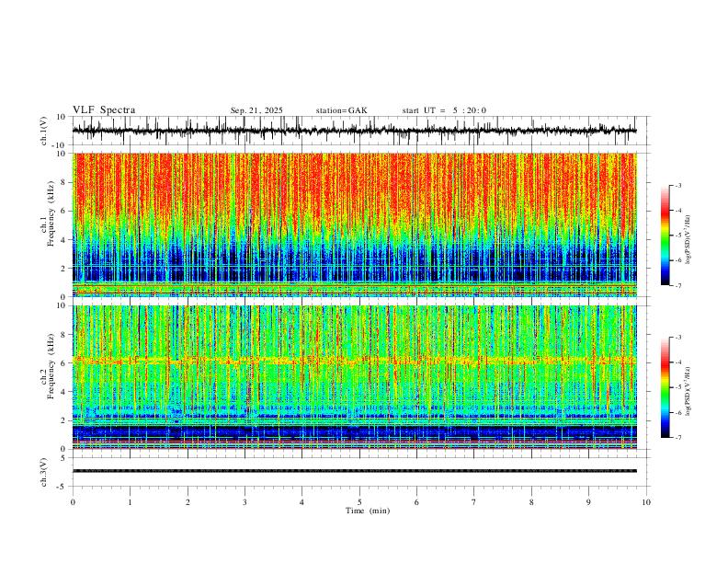Click the "Time (min)" axis label

coord(368,511)
